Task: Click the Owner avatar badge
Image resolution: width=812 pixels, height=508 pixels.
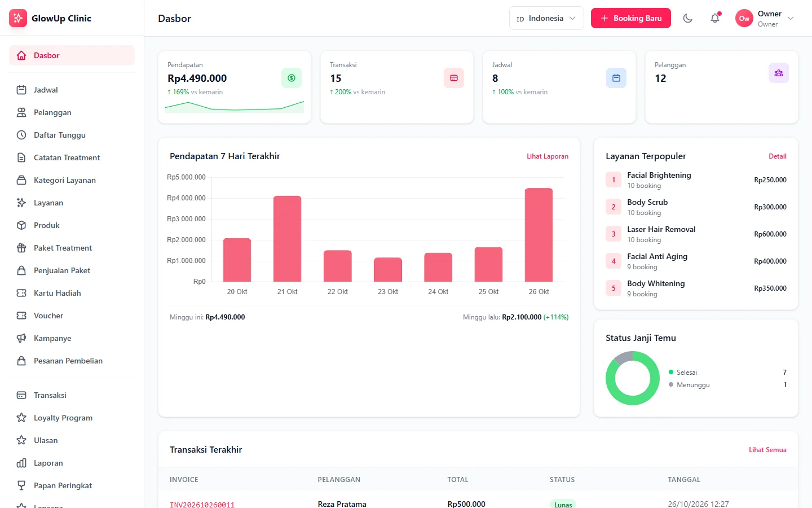Action: [x=744, y=18]
